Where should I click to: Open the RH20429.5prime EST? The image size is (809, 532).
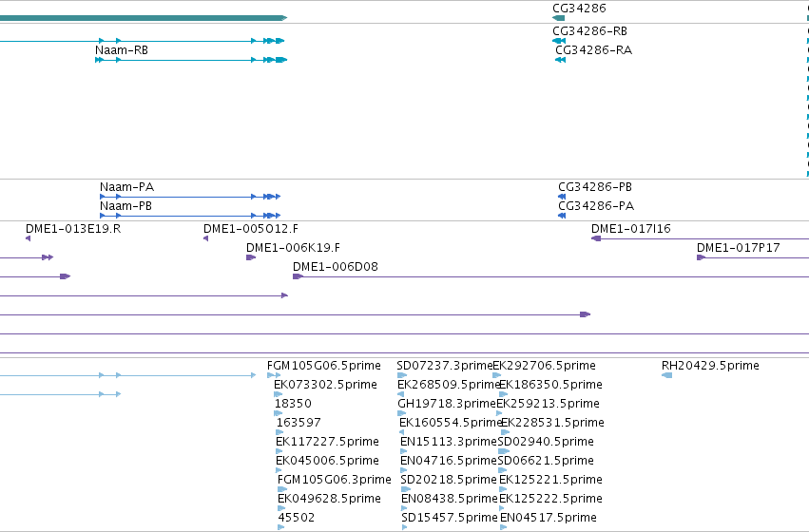coord(666,375)
